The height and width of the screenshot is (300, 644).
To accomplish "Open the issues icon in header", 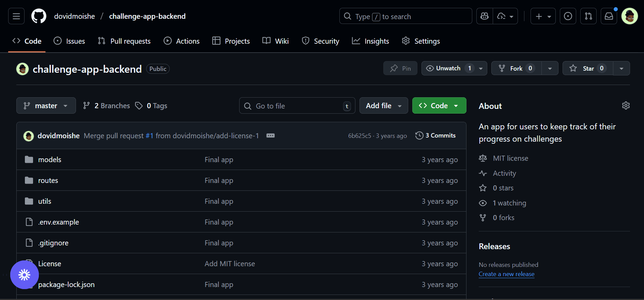I will pos(568,16).
